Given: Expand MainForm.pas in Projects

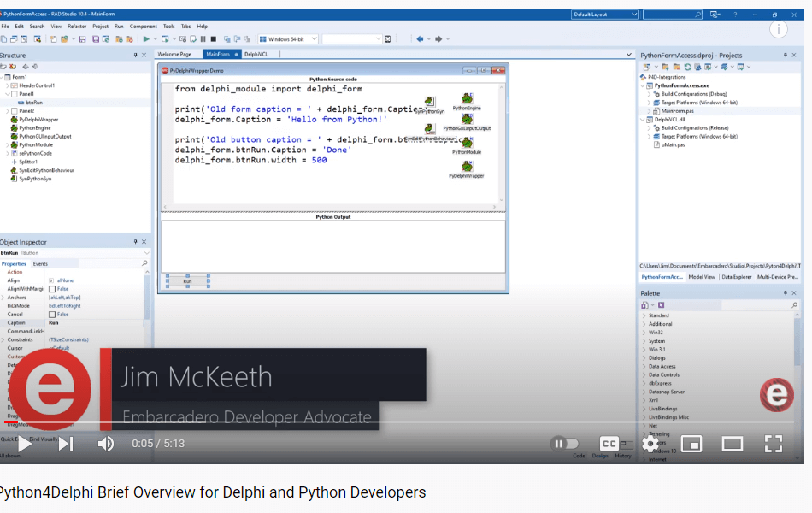Looking at the screenshot, I should point(649,111).
